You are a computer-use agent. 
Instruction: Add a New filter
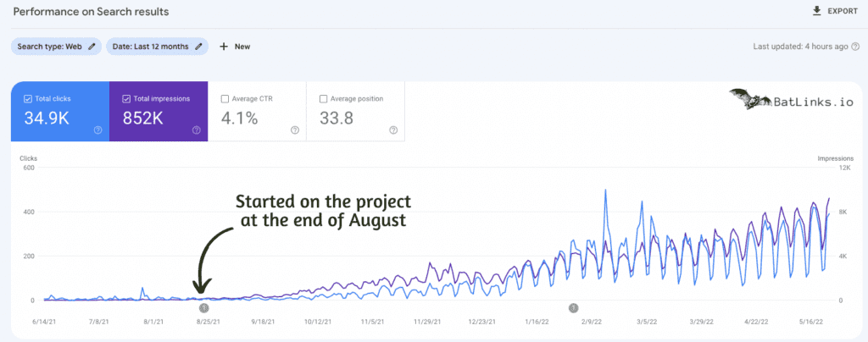click(x=236, y=47)
